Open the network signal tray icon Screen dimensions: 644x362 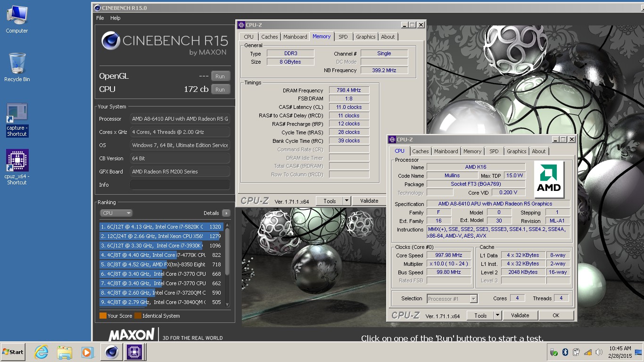click(x=588, y=352)
